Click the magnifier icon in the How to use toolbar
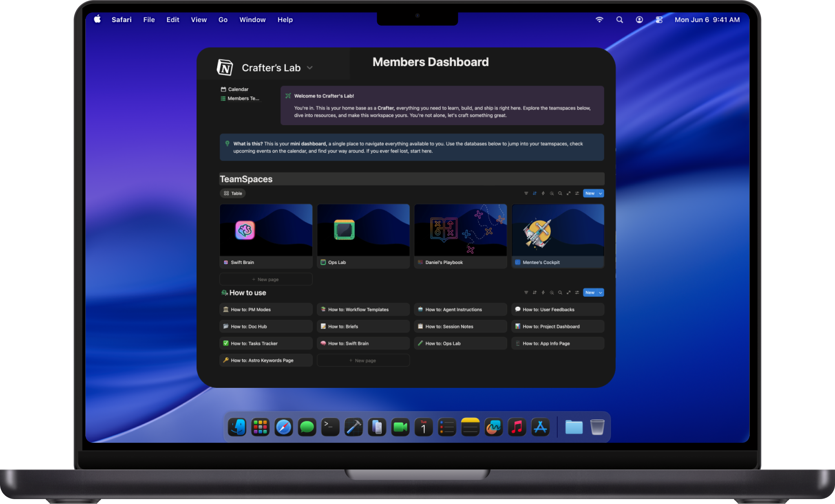The width and height of the screenshot is (835, 504). point(560,293)
